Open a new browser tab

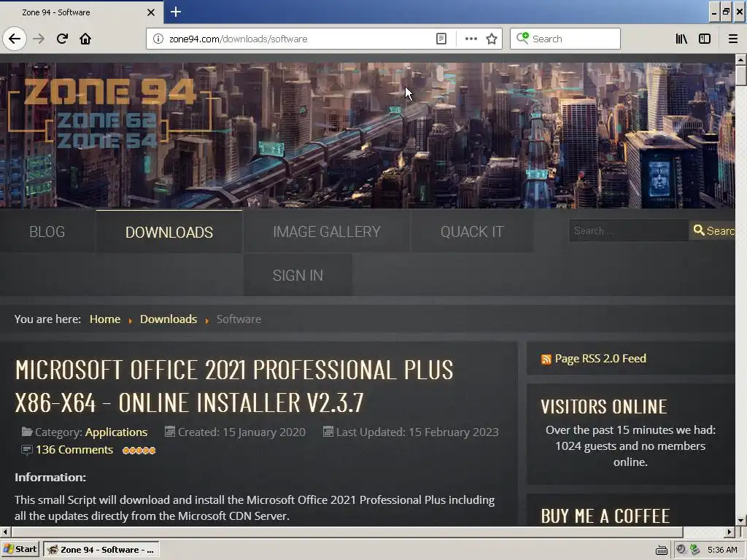click(175, 12)
